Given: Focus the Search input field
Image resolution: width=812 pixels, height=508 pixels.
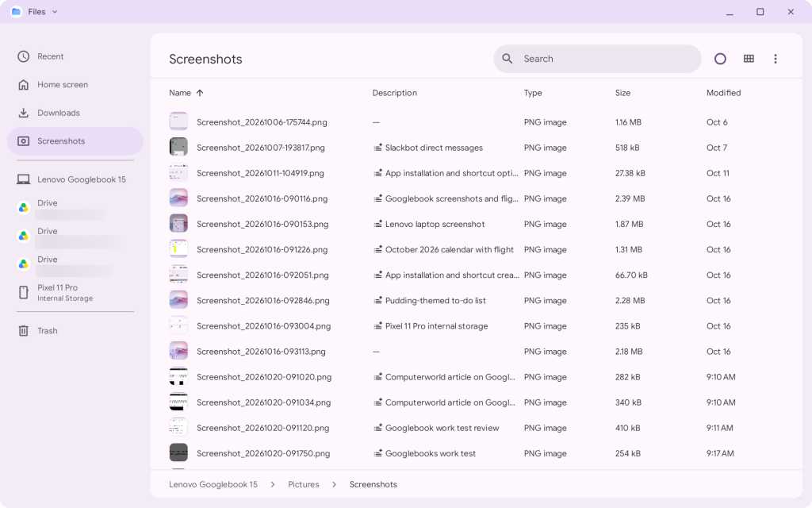Looking at the screenshot, I should pyautogui.click(x=597, y=59).
